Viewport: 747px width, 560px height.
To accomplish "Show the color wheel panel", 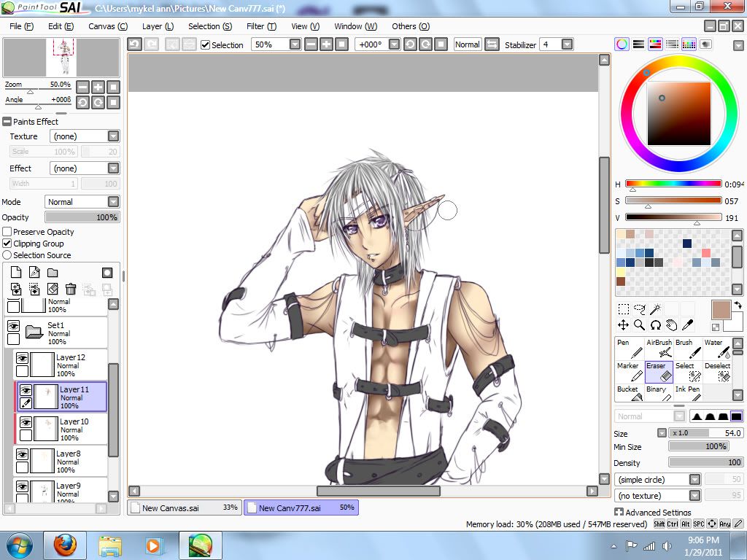I will [622, 44].
